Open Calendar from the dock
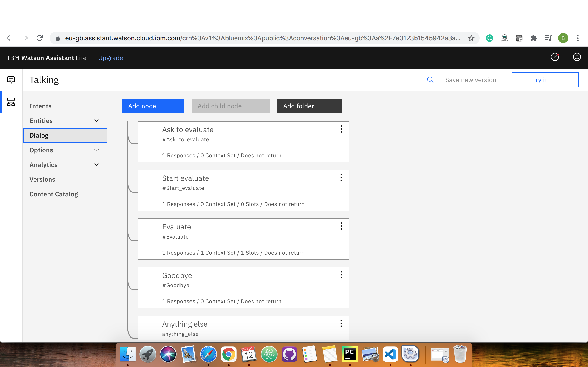The image size is (588, 367). [249, 354]
